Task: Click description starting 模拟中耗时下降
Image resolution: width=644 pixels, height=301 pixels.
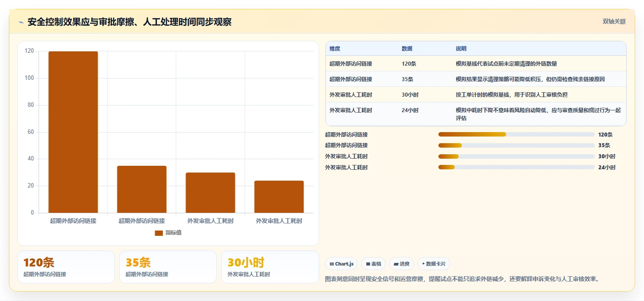Action: (538, 114)
